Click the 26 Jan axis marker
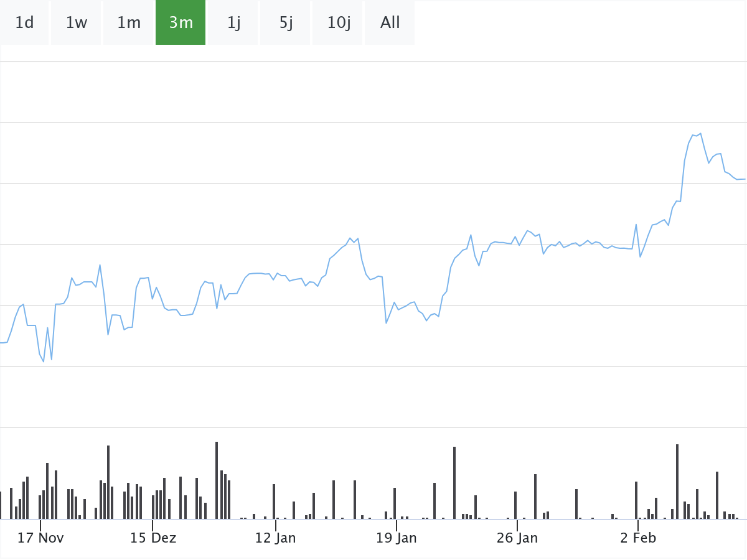The height and width of the screenshot is (560, 747). pos(517,538)
